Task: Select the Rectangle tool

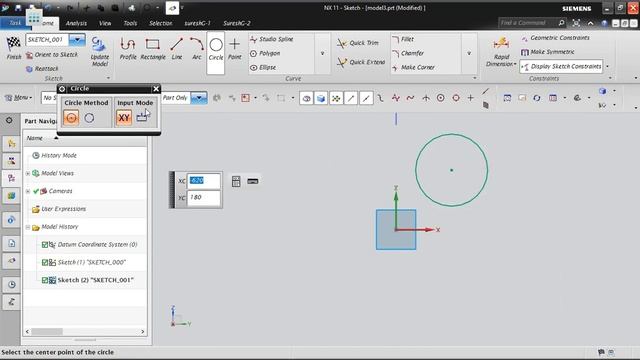Action: (153, 49)
